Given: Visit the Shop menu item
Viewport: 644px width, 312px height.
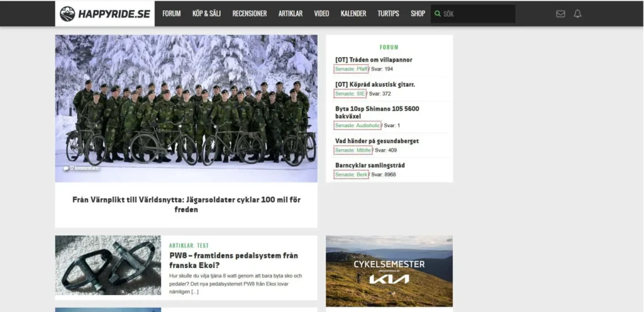Looking at the screenshot, I should [418, 14].
